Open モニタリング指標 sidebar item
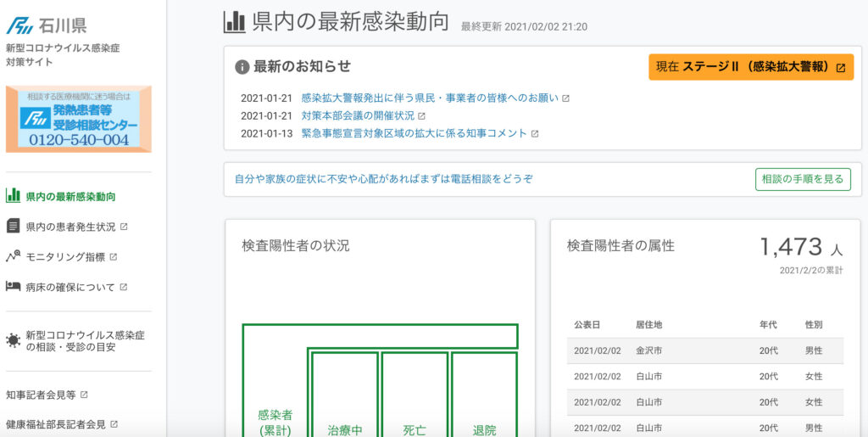The image size is (868, 437). (x=65, y=257)
